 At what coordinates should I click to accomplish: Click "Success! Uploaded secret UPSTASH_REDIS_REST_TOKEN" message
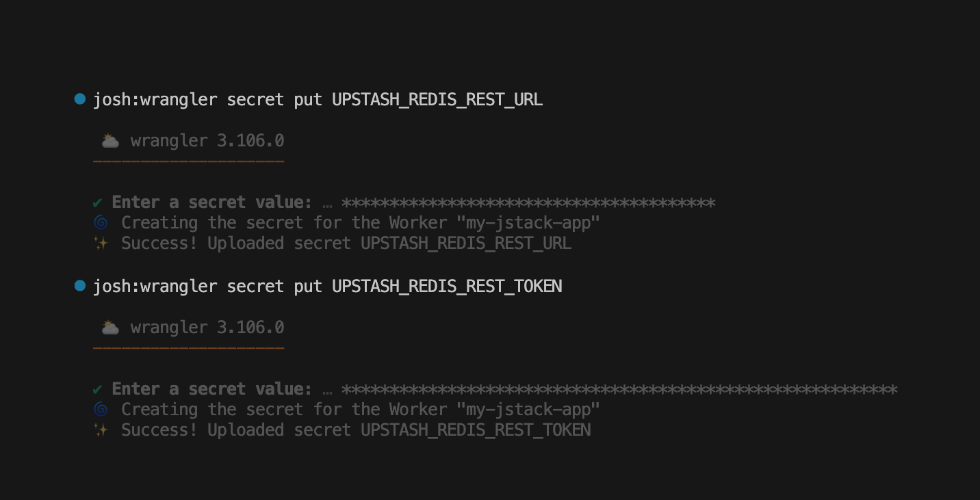click(356, 430)
